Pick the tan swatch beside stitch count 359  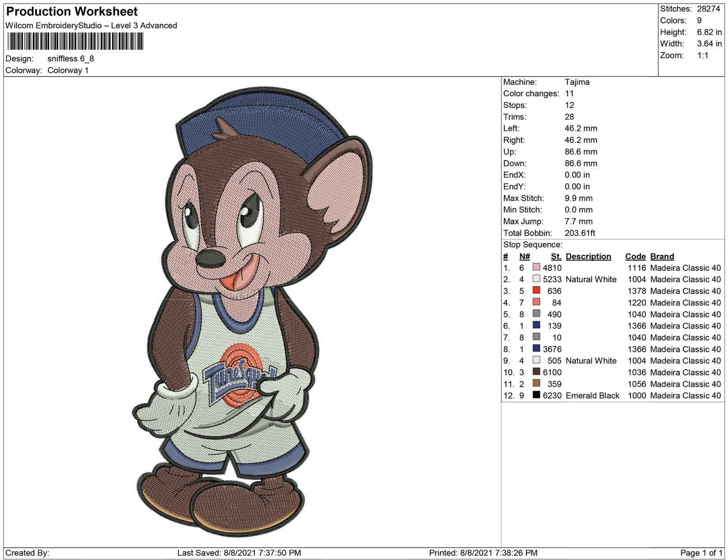[x=537, y=383]
